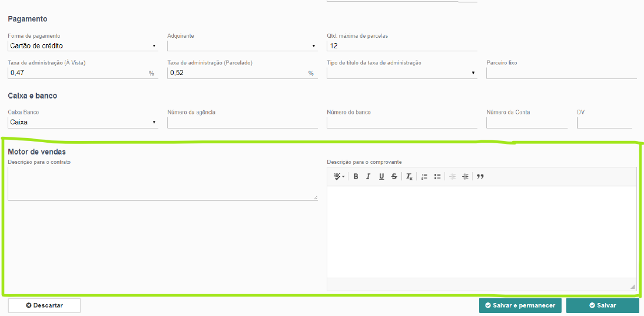This screenshot has width=644, height=316.
Task: Open Tipo de título da taxa dropdown
Action: [x=402, y=73]
